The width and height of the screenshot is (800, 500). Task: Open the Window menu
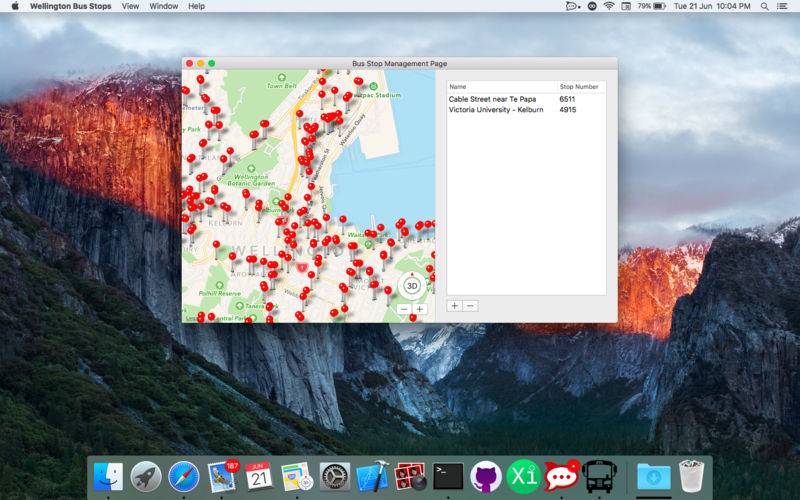point(163,6)
